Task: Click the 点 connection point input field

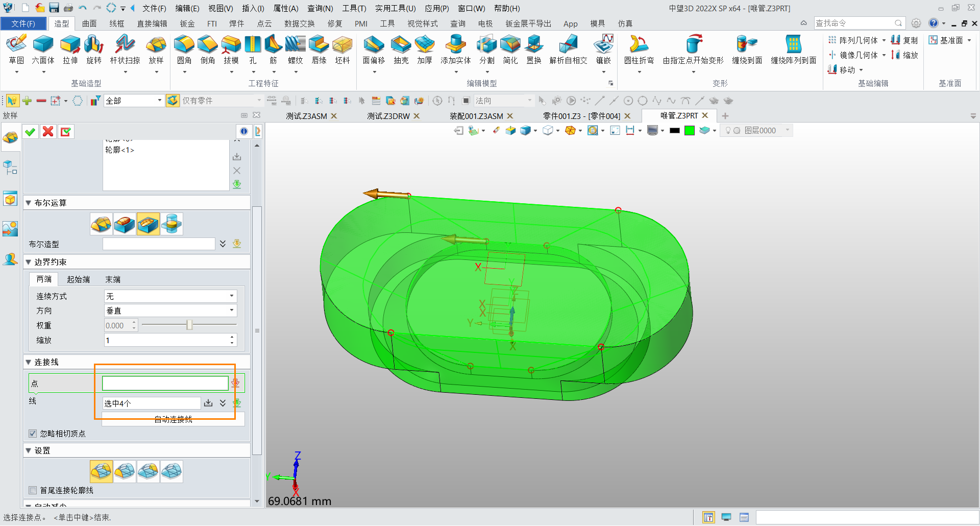Action: 165,383
